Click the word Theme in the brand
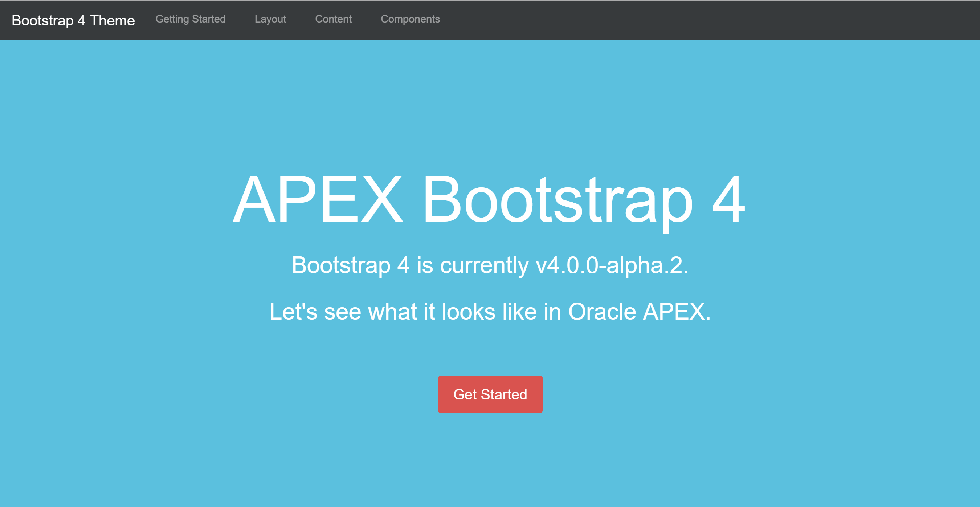980x507 pixels. (x=112, y=20)
